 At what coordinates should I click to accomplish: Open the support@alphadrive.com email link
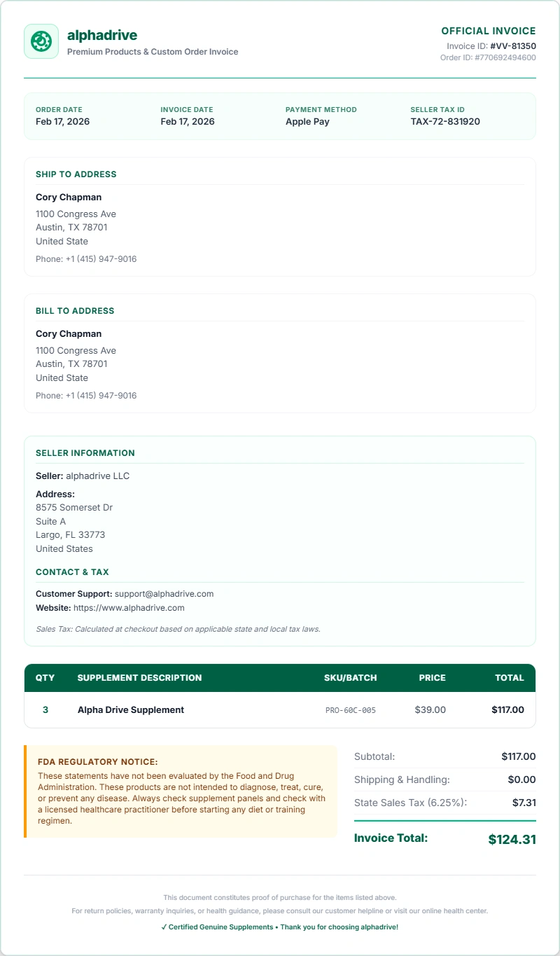coord(164,594)
